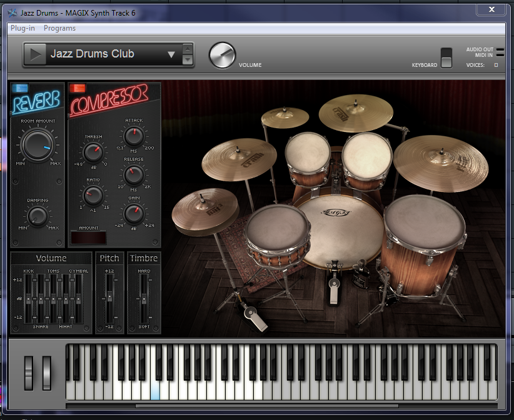This screenshot has width=514, height=420.
Task: Click the MIDI In indicator light
Action: (500, 55)
